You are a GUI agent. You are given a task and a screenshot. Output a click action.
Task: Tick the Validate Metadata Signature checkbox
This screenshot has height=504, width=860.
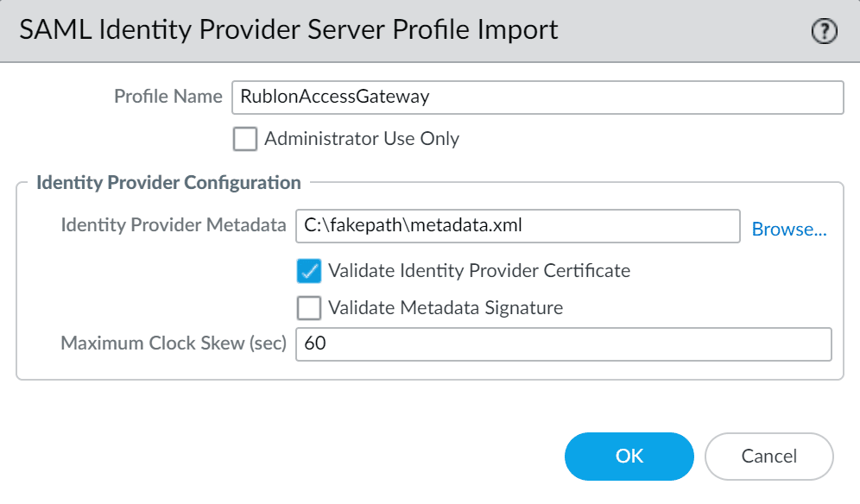coord(309,307)
